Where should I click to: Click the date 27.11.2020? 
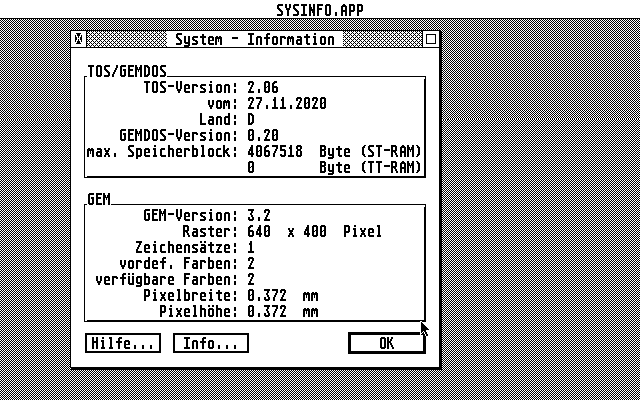coord(287,104)
